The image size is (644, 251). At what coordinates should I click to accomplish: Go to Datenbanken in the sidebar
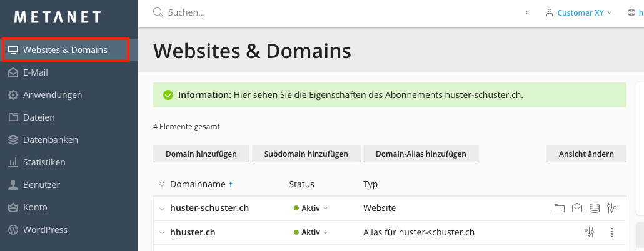click(50, 140)
